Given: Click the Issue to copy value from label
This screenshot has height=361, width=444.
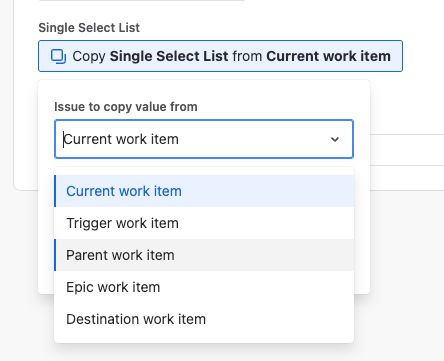Looking at the screenshot, I should pyautogui.click(x=126, y=107).
